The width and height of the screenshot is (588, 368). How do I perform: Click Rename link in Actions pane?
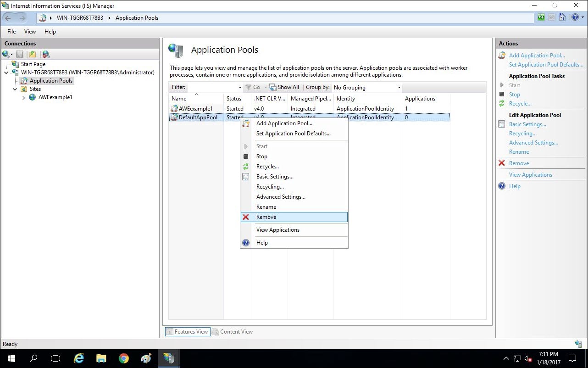(x=519, y=152)
